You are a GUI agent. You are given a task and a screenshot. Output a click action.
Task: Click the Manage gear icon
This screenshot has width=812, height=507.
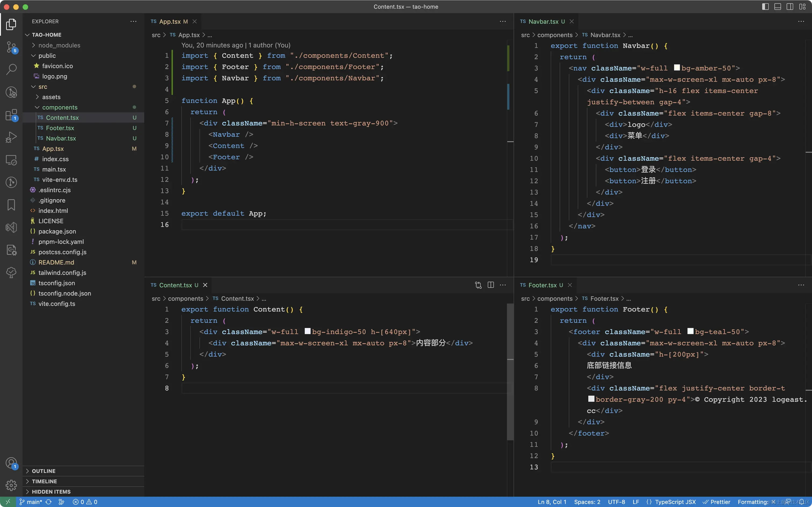[x=11, y=485]
